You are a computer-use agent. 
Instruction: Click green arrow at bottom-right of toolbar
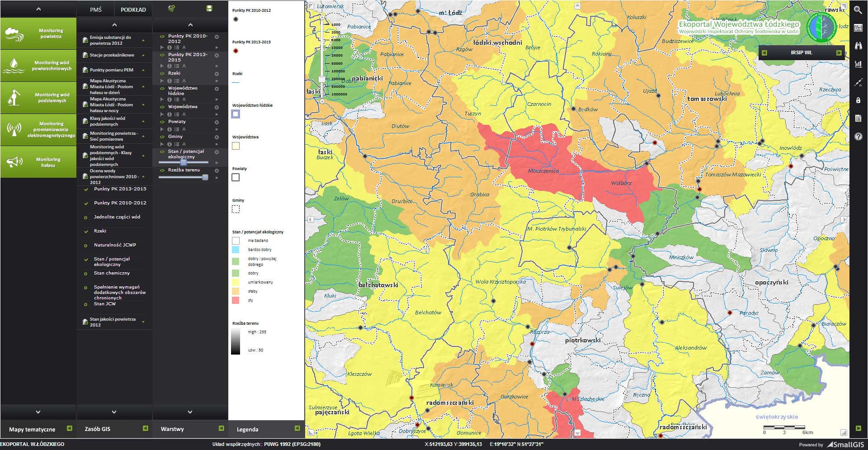point(858,428)
